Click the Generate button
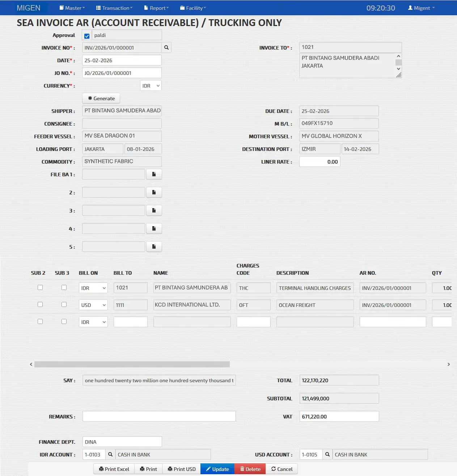Screen dimensions: 457x476 pyautogui.click(x=101, y=98)
